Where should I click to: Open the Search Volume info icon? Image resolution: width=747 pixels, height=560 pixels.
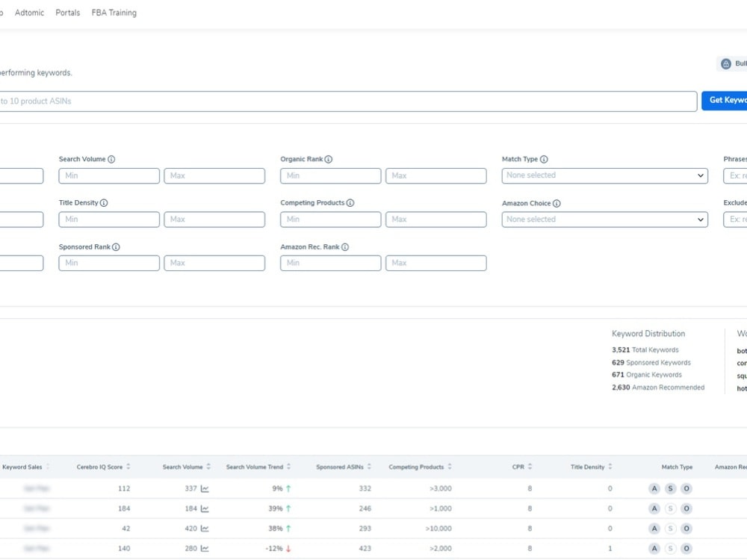(111, 159)
